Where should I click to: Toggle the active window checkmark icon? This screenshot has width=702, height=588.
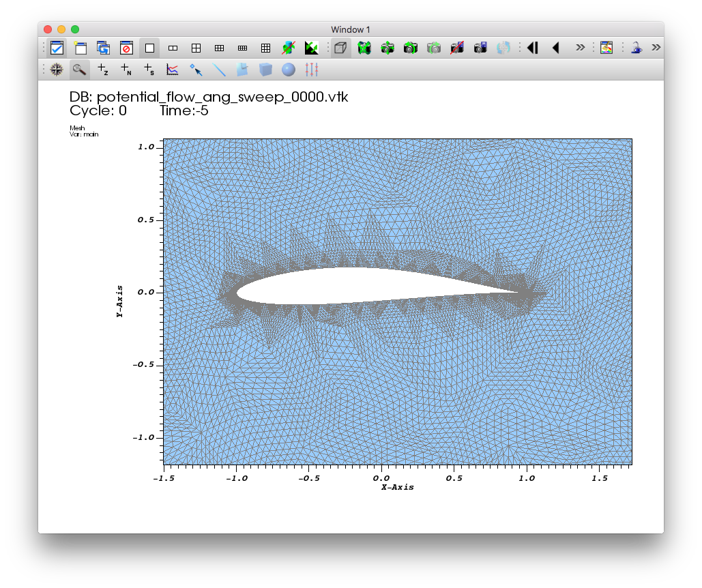pyautogui.click(x=57, y=48)
